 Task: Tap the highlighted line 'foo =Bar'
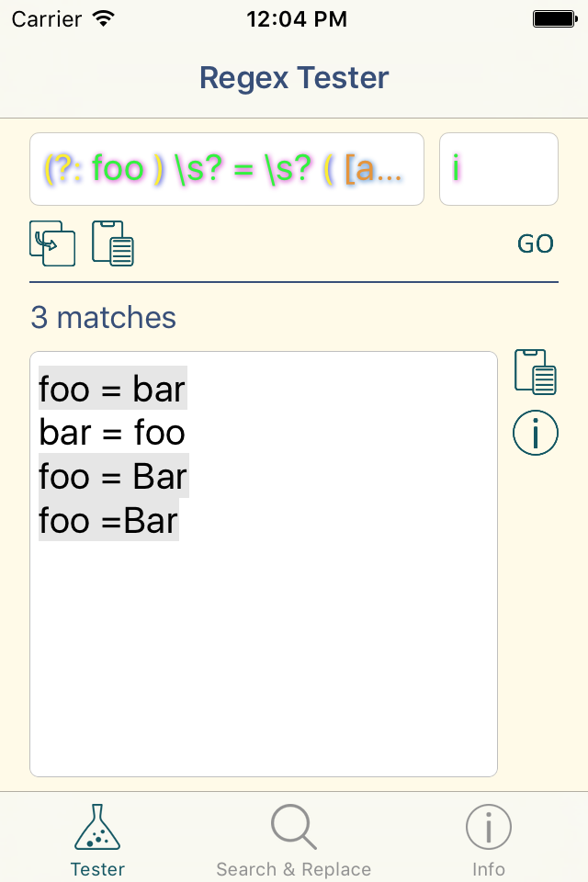coord(108,520)
